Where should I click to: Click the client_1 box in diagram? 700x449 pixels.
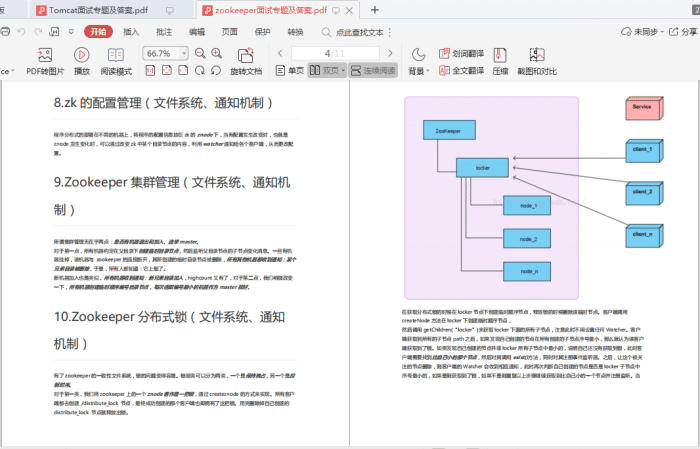pyautogui.click(x=644, y=151)
